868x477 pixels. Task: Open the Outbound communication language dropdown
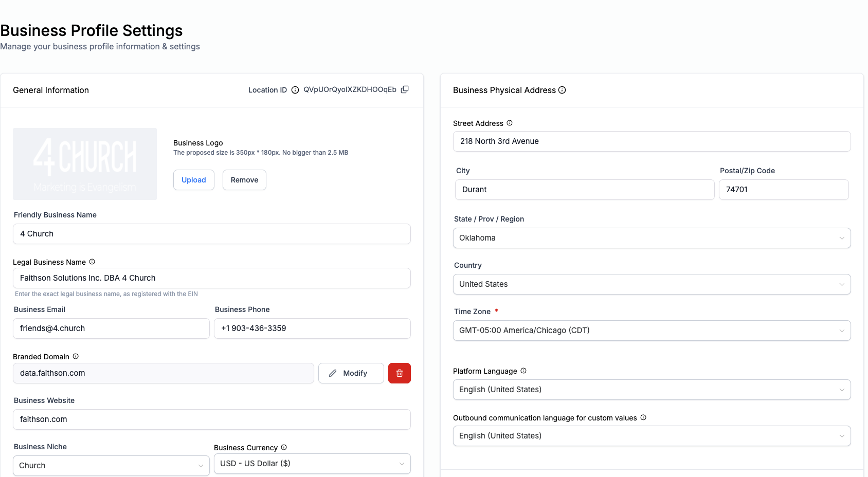click(x=652, y=436)
